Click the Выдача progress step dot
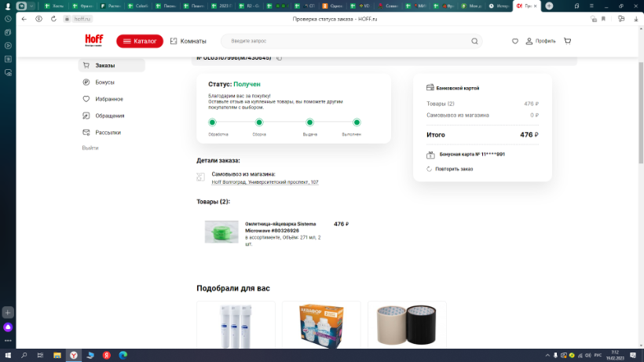Image resolution: width=644 pixels, height=362 pixels. tap(310, 122)
